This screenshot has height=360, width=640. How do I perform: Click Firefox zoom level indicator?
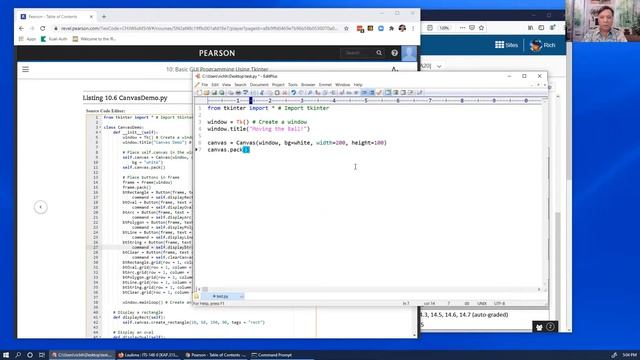[444, 28]
